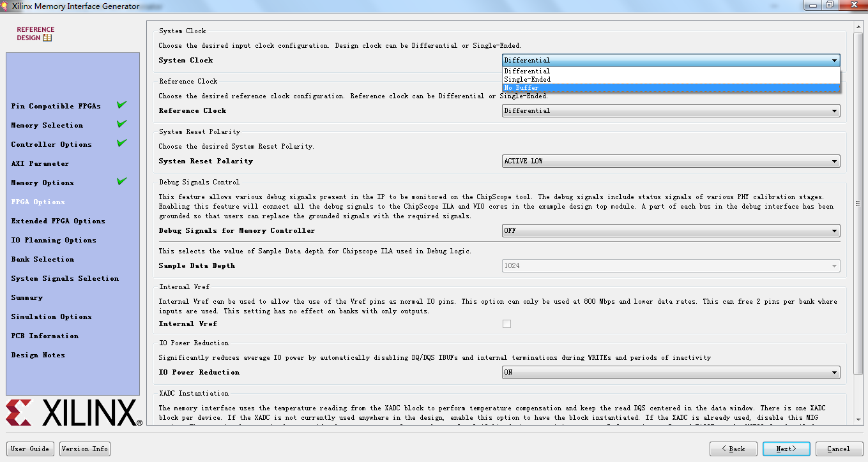Click green checkmark beside Controller Options
868x462 pixels.
tap(122, 144)
